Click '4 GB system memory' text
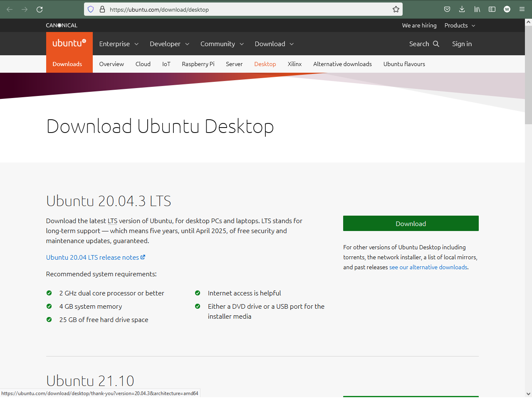 click(91, 306)
